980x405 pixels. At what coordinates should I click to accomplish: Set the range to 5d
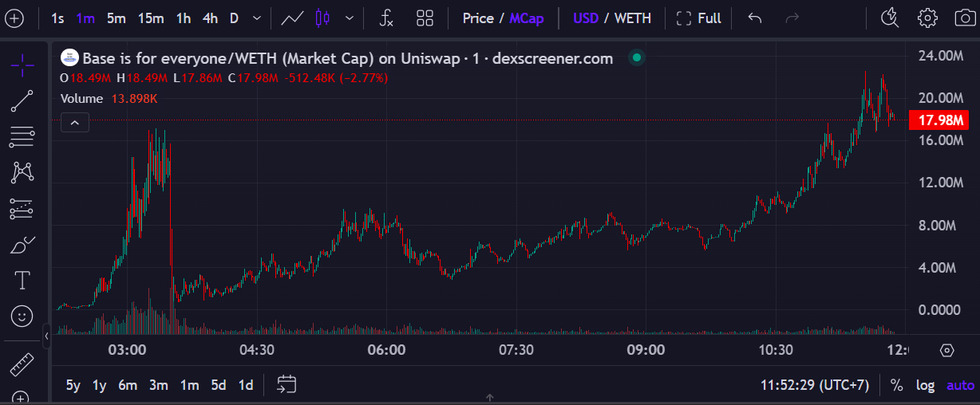(219, 385)
